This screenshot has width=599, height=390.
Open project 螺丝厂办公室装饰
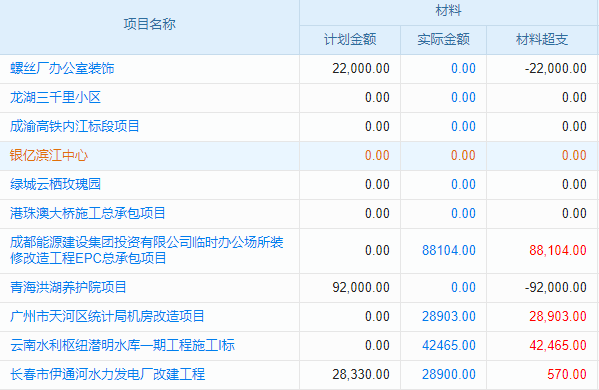pyautogui.click(x=62, y=68)
